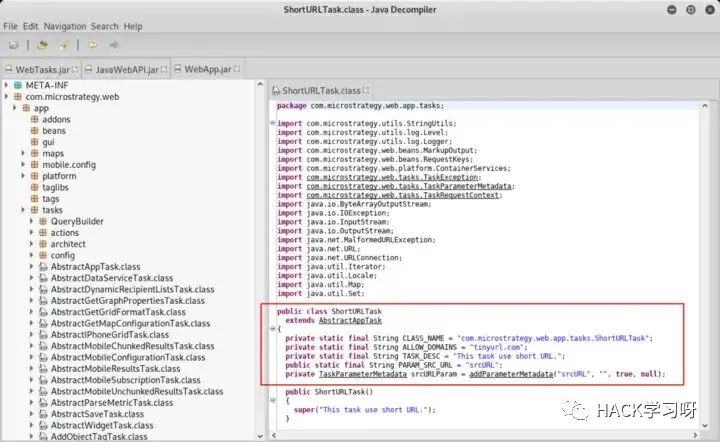720x442 pixels.
Task: Click the code editor scroll-up arrow
Action: tap(704, 106)
